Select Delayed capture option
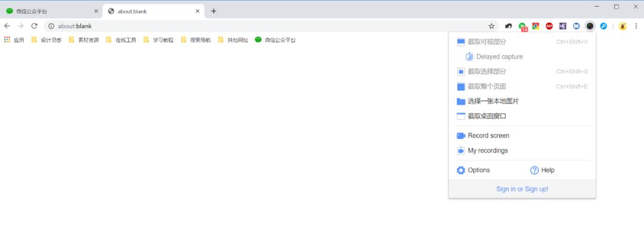 coord(522,57)
